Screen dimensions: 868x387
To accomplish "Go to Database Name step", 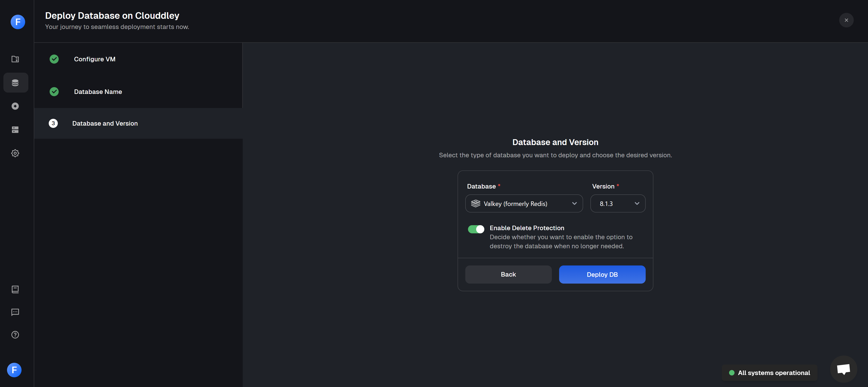I will pos(98,92).
